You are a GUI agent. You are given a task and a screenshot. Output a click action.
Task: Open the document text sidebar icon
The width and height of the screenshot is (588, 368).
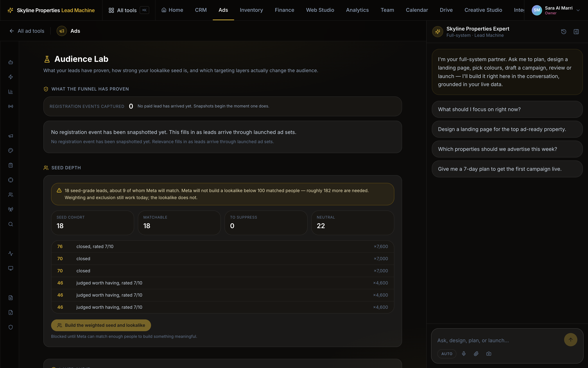pyautogui.click(x=11, y=298)
